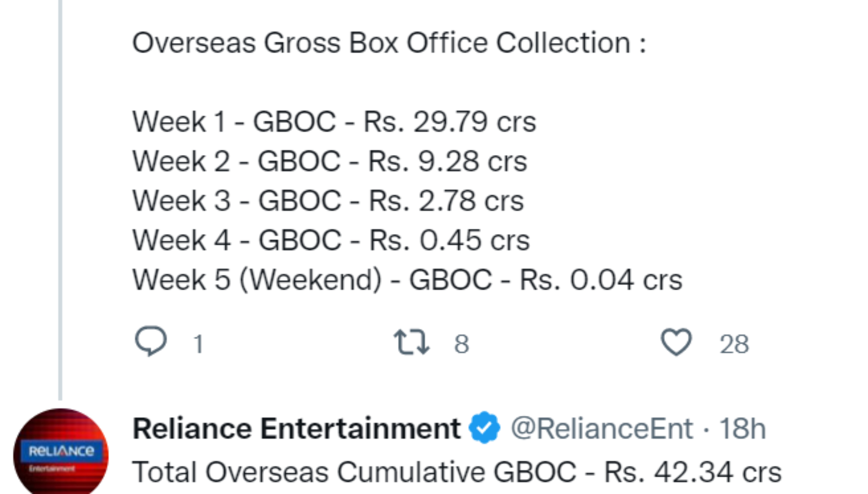Open the Reliance Entertainment profile avatar

(x=61, y=453)
